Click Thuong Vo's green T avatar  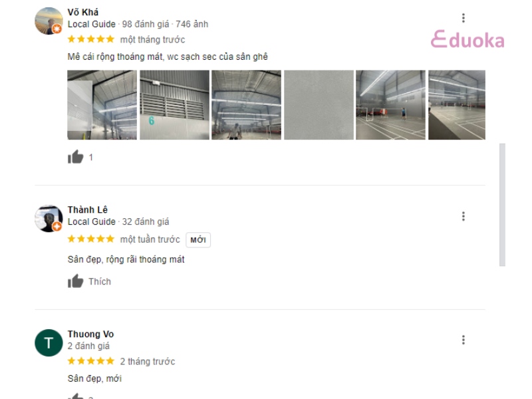49,342
